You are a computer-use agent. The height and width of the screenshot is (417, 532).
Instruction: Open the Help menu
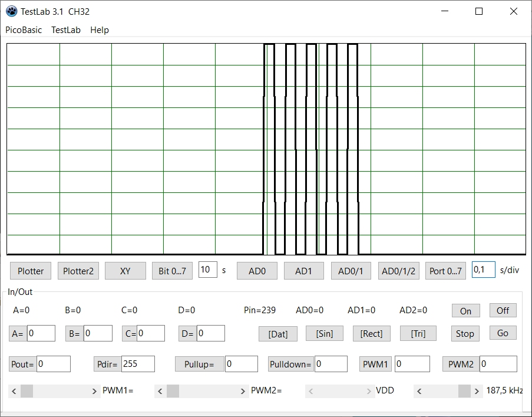point(100,29)
